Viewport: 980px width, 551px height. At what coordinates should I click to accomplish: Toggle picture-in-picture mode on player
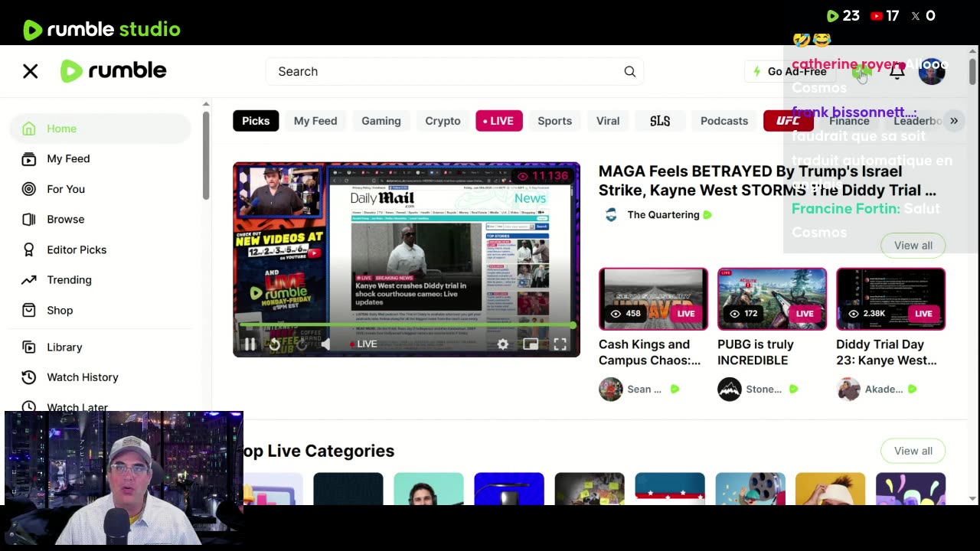coord(531,344)
